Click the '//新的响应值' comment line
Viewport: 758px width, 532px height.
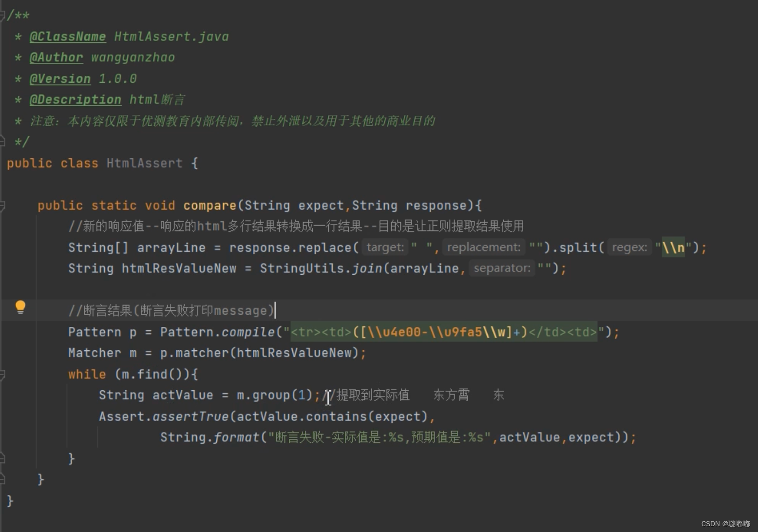click(x=296, y=226)
